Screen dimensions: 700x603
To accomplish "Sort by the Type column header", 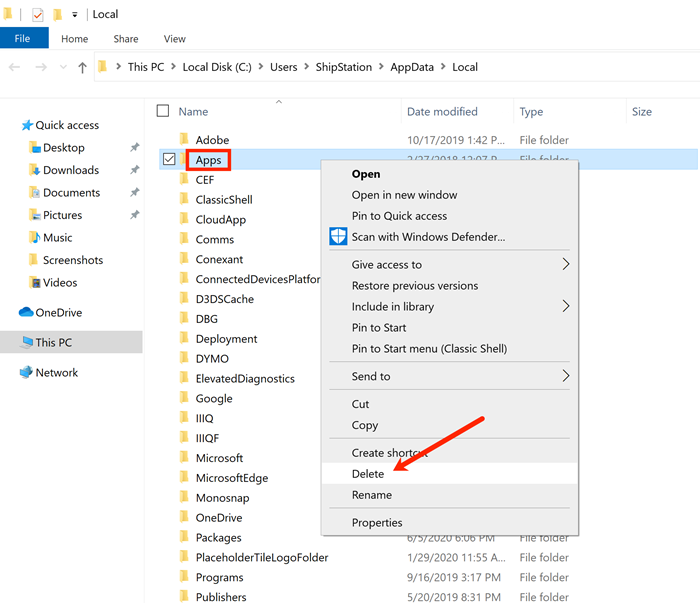I will click(x=531, y=112).
